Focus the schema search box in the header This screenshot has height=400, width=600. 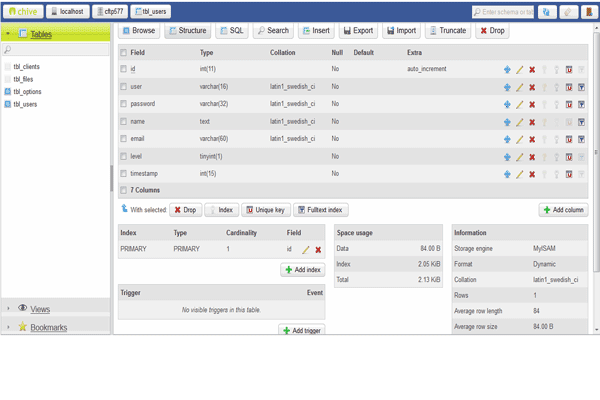pos(504,12)
